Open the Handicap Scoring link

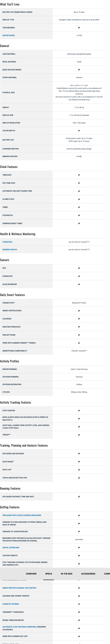[x=11, y=604]
